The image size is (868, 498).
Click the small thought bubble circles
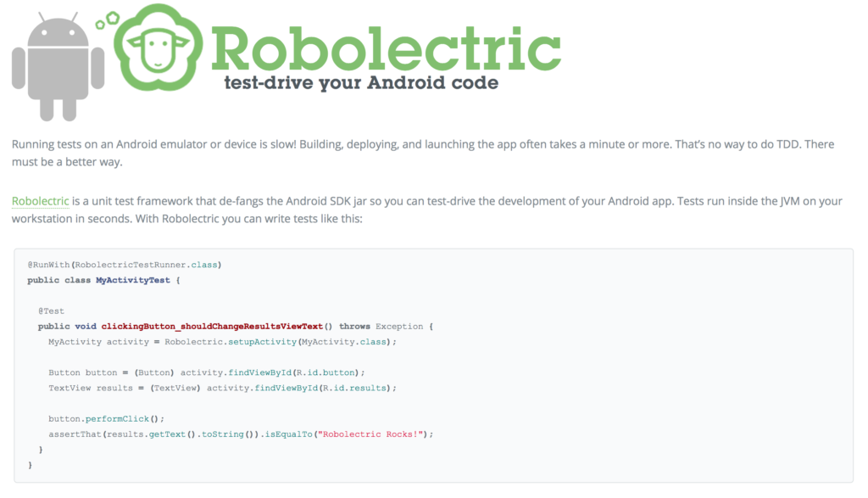pyautogui.click(x=108, y=20)
